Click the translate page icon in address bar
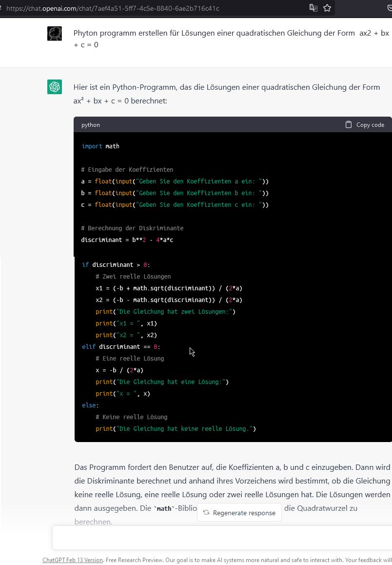 314,8
